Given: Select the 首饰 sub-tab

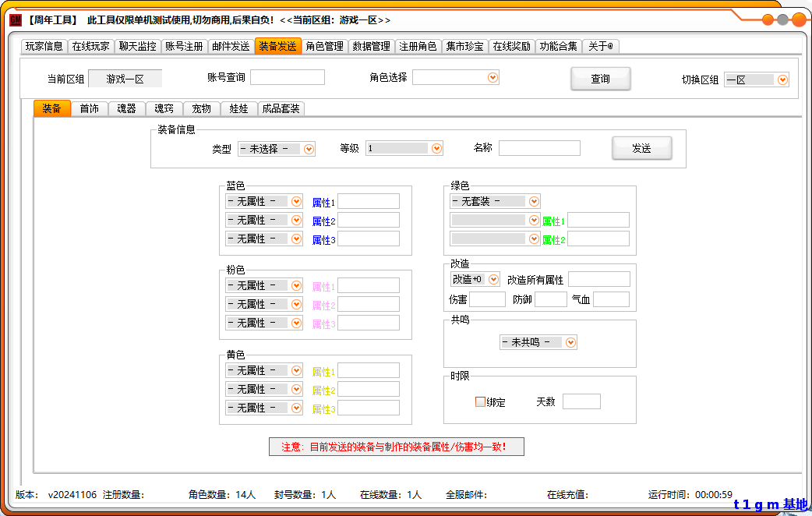Looking at the screenshot, I should (x=89, y=108).
